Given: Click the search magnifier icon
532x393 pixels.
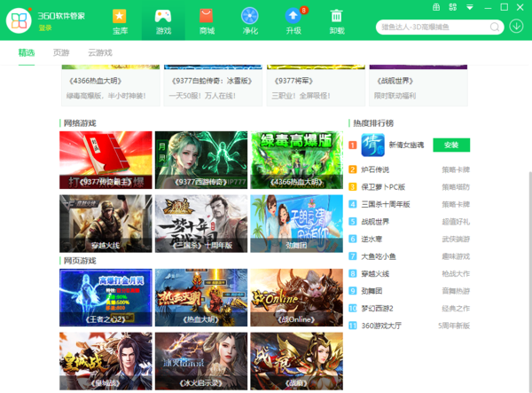Looking at the screenshot, I should click(497, 26).
